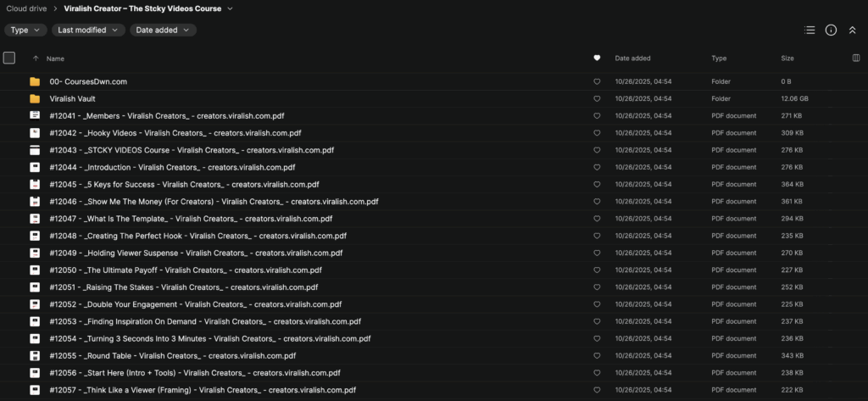The height and width of the screenshot is (401, 868).
Task: Favorite the #12055 Round Table PDF
Action: [597, 356]
